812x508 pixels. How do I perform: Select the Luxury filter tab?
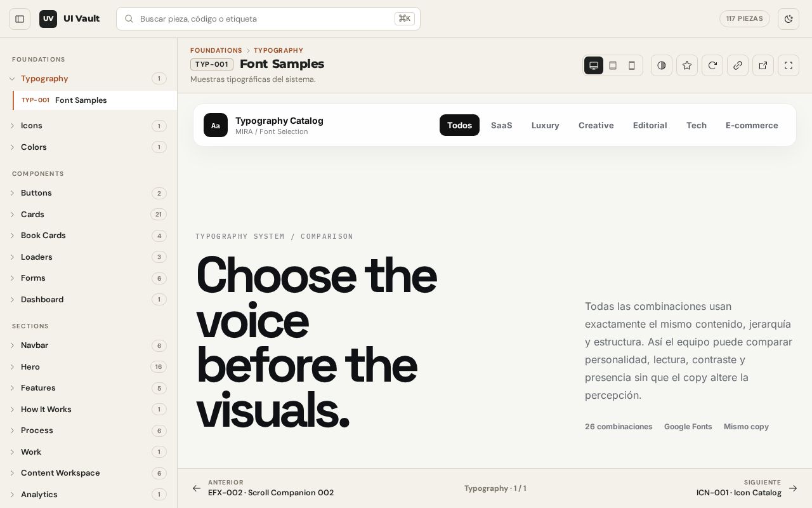tap(546, 125)
